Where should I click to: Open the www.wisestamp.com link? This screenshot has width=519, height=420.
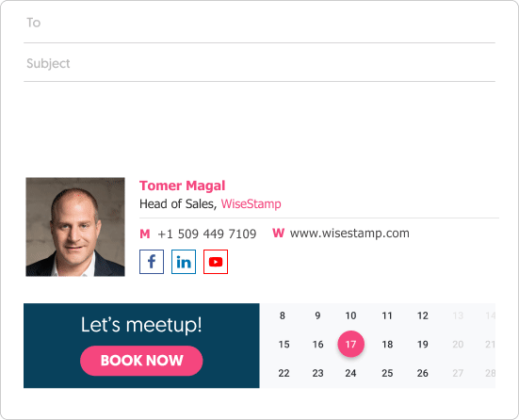pos(349,234)
